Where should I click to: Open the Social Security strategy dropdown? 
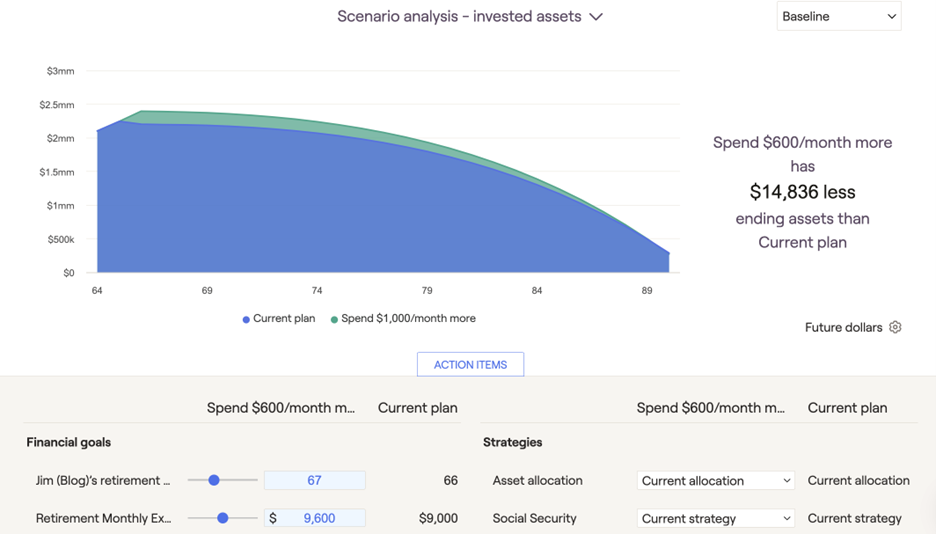tap(716, 519)
